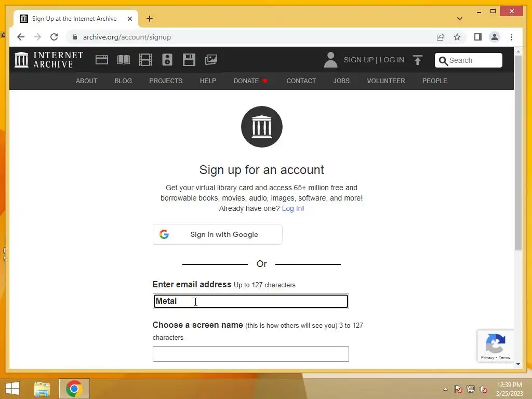Click the Upload arrow icon
The image size is (532, 399).
click(x=418, y=60)
